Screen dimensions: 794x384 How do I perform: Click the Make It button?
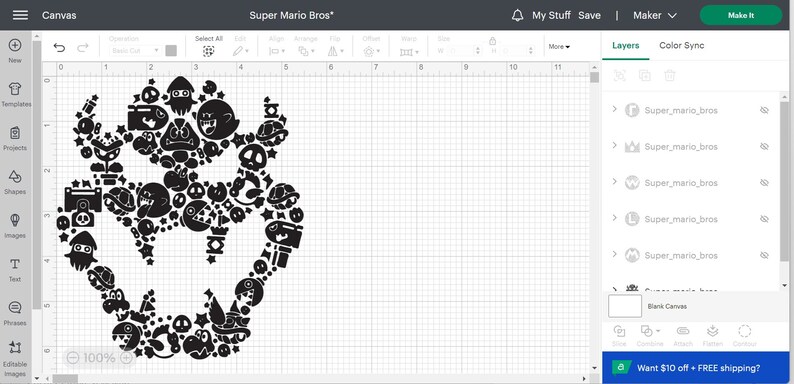741,15
